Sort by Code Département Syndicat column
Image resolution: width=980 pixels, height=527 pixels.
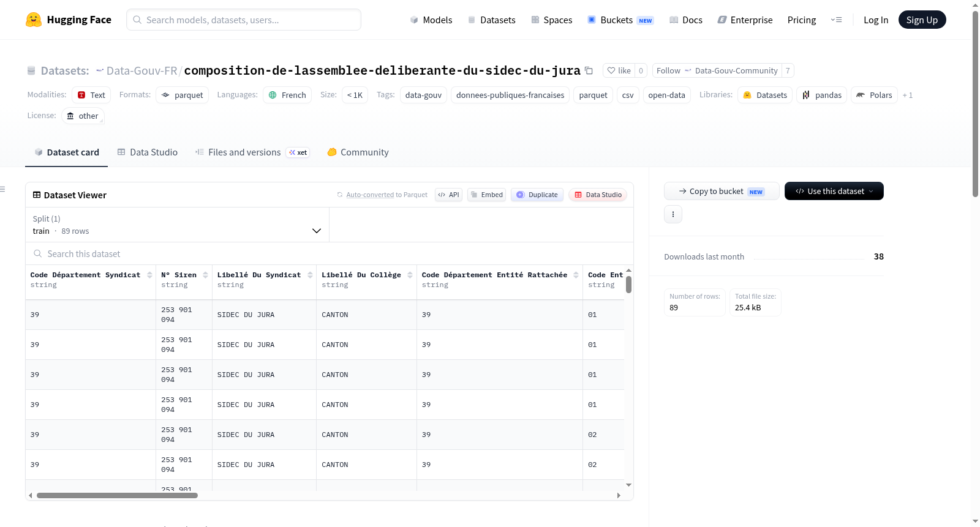[x=149, y=275]
